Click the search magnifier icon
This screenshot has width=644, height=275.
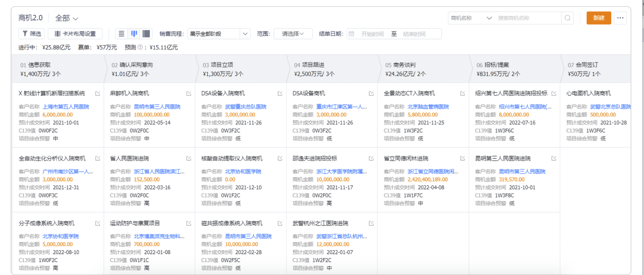tap(568, 18)
